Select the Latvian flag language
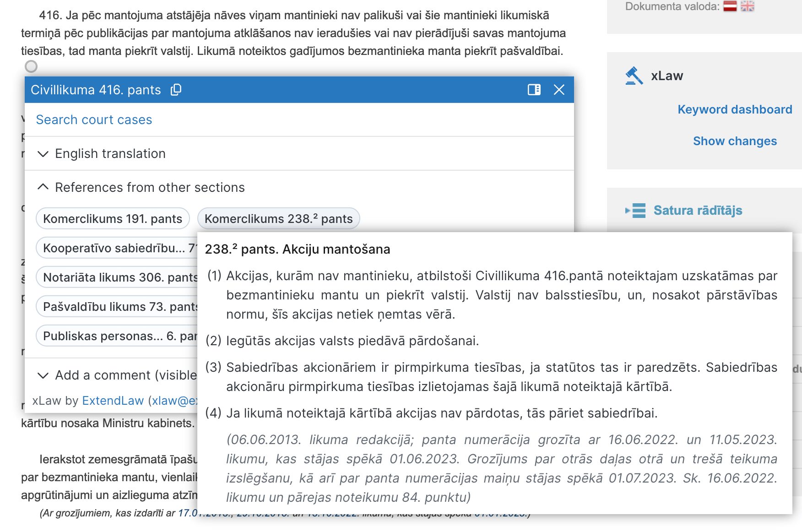 pyautogui.click(x=730, y=6)
